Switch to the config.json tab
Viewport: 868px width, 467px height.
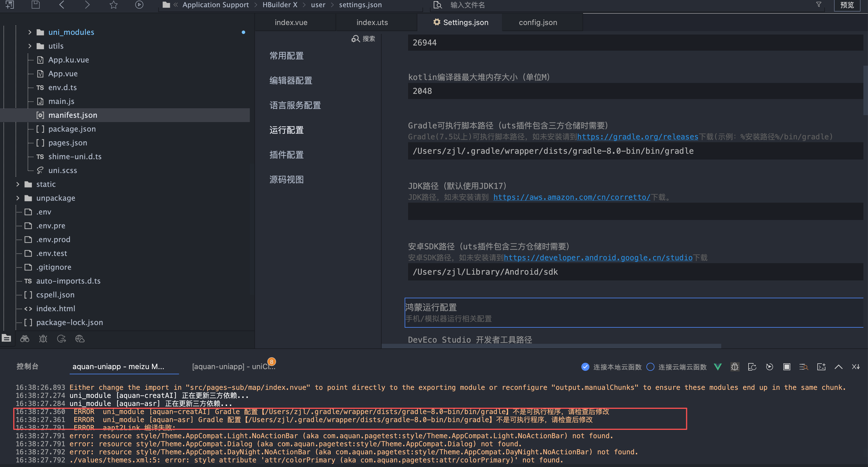[538, 22]
